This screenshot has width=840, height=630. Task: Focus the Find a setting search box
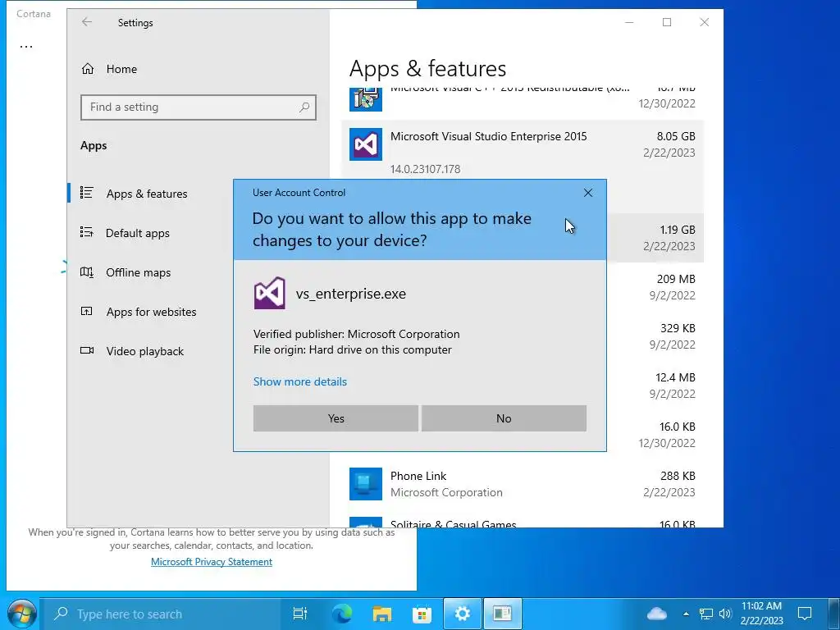click(199, 107)
